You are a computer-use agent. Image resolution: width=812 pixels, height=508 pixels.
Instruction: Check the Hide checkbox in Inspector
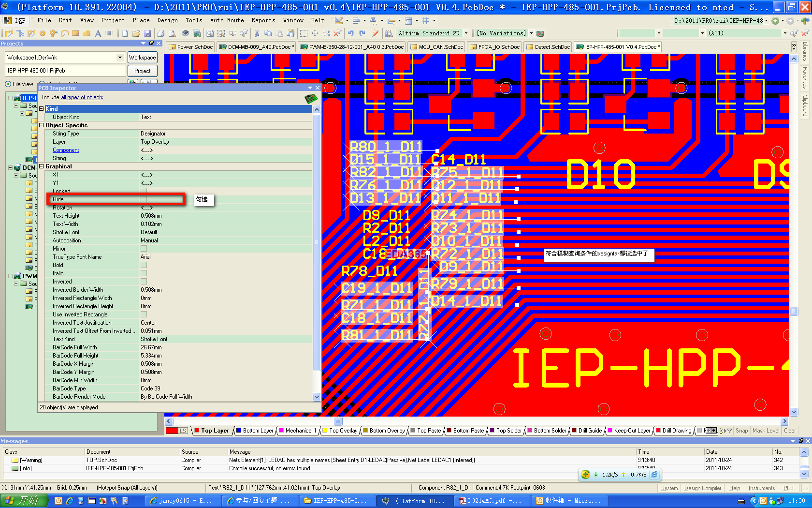point(144,199)
